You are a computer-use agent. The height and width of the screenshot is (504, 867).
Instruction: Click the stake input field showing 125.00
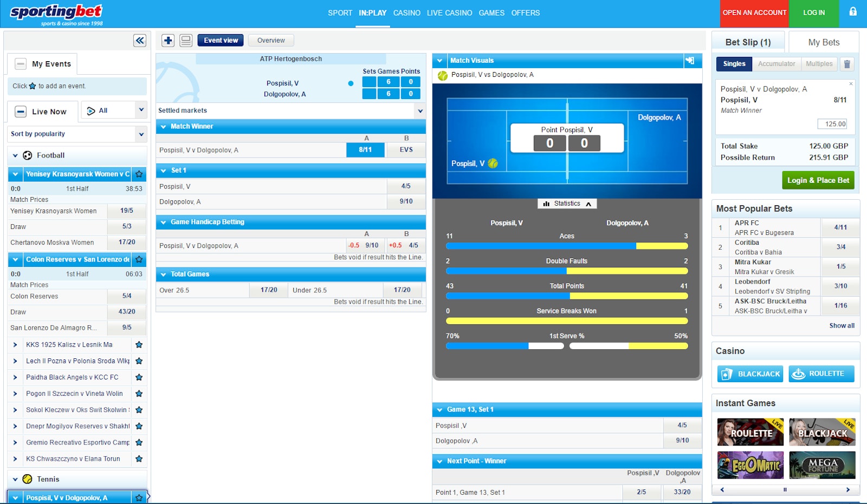832,124
